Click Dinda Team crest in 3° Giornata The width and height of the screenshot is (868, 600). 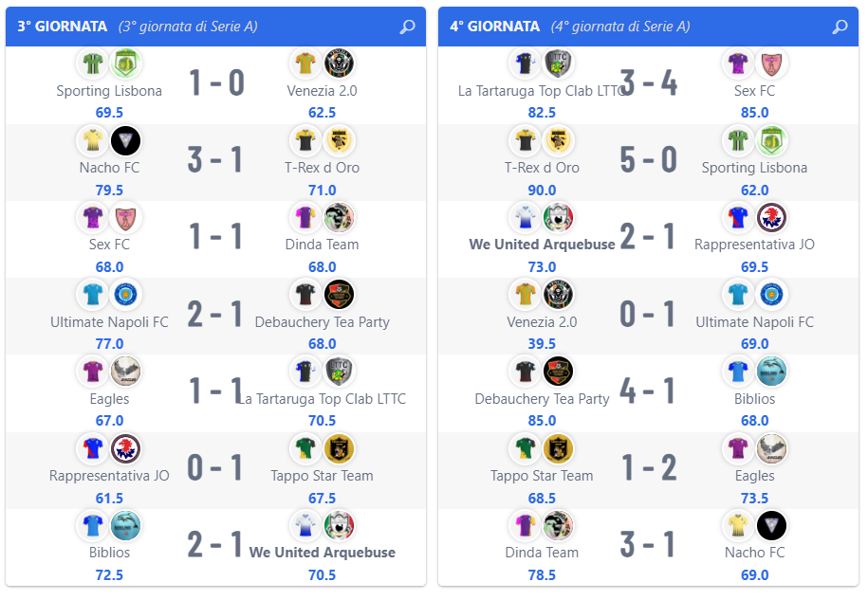coord(339,217)
